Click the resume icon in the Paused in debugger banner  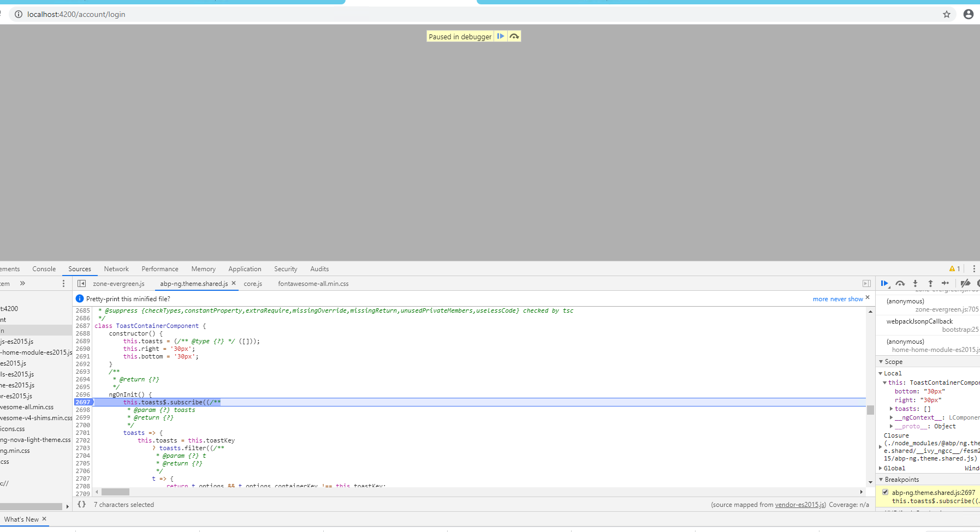click(501, 36)
